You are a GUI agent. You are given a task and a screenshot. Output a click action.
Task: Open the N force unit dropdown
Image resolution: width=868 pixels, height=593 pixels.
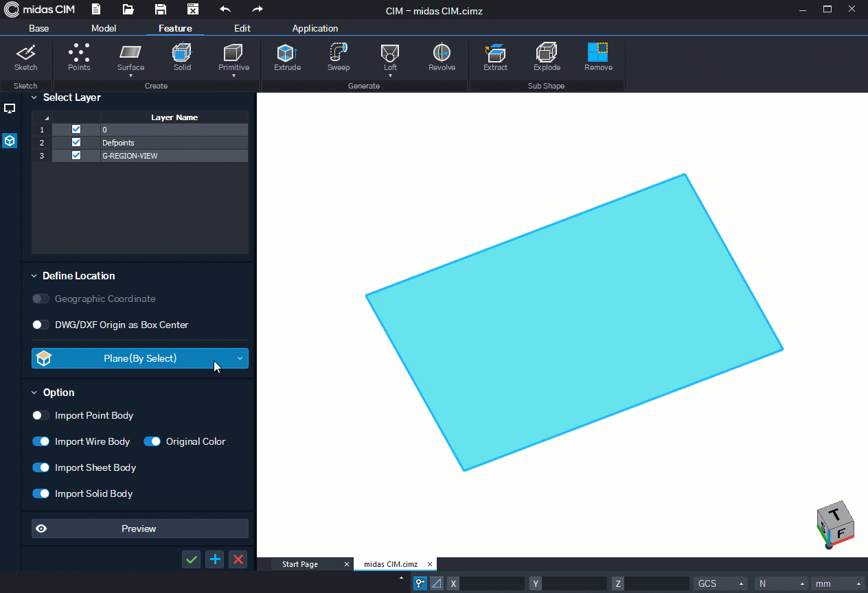[781, 583]
